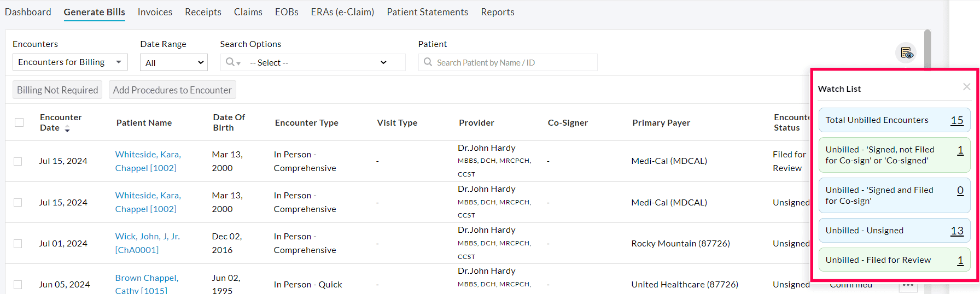
Task: Expand the Search Options Select dropdown
Action: (318, 63)
